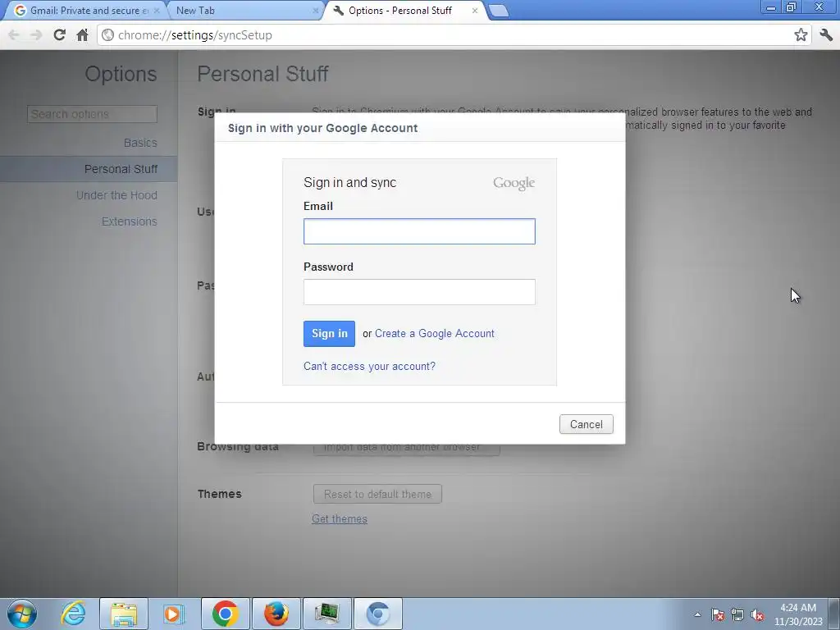Open the Windows Start menu
This screenshot has width=840, height=630.
coord(22,614)
